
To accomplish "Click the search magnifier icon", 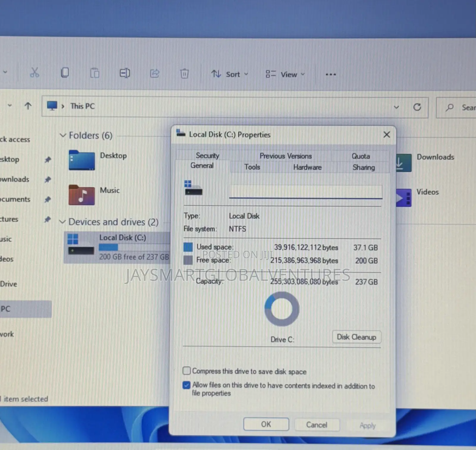I will click(450, 107).
